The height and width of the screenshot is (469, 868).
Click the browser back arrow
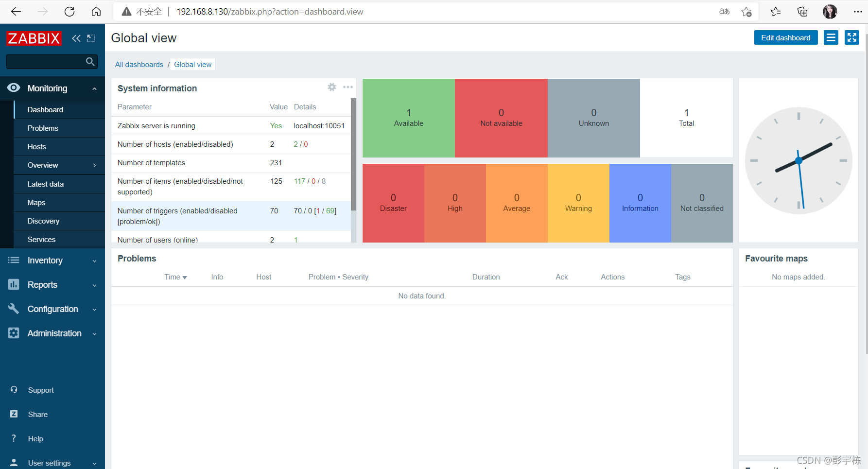pyautogui.click(x=16, y=12)
